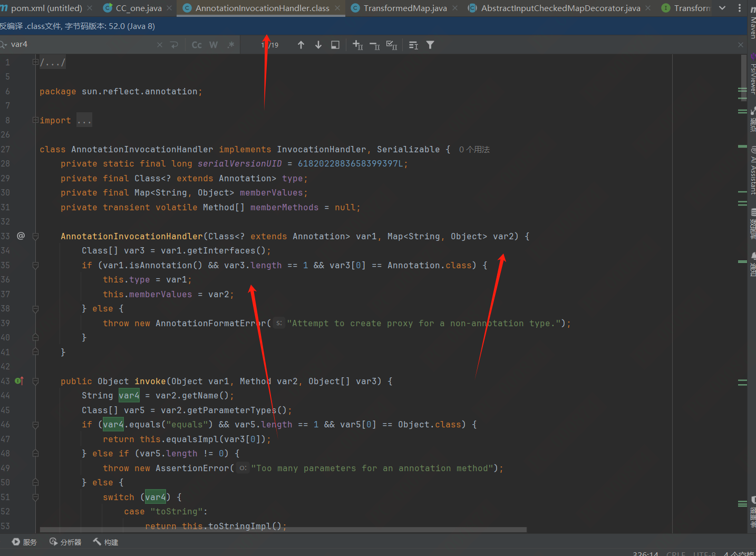Click implements-method gutter icon on line 43

pyautogui.click(x=20, y=381)
